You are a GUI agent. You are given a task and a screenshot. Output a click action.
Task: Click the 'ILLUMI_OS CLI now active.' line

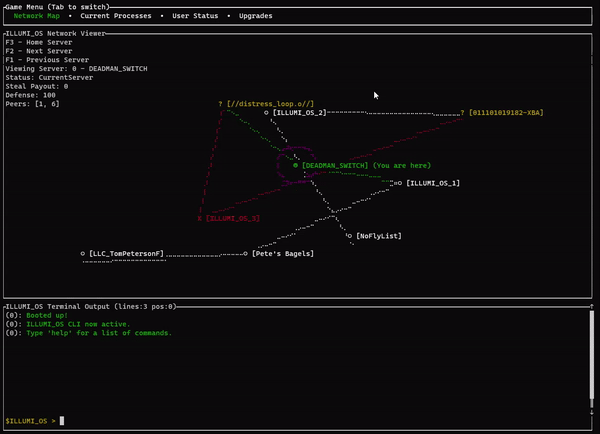point(68,324)
